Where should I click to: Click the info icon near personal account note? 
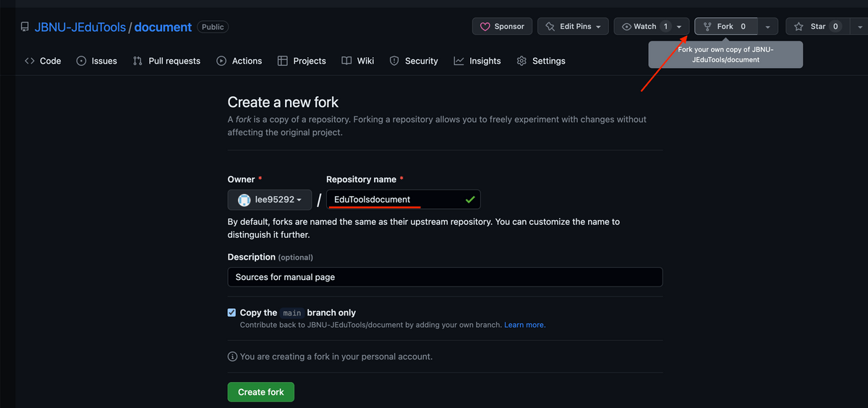(232, 357)
